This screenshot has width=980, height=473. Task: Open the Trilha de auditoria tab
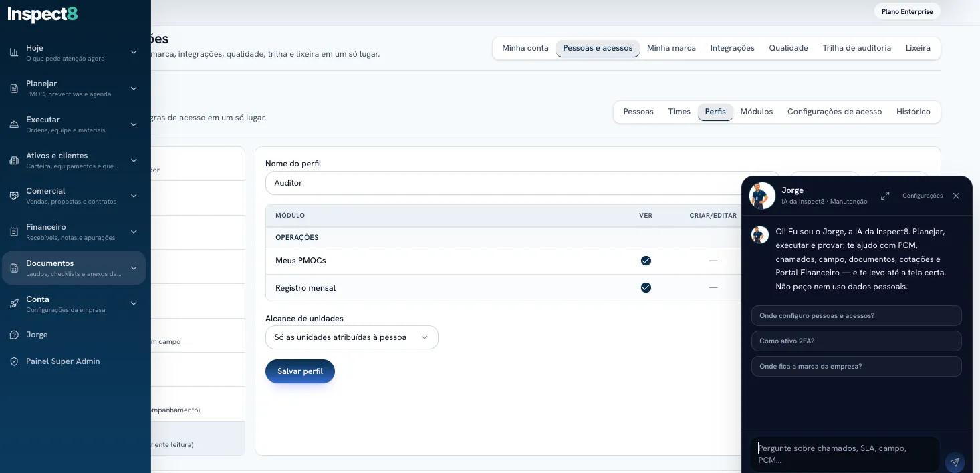[x=856, y=48]
